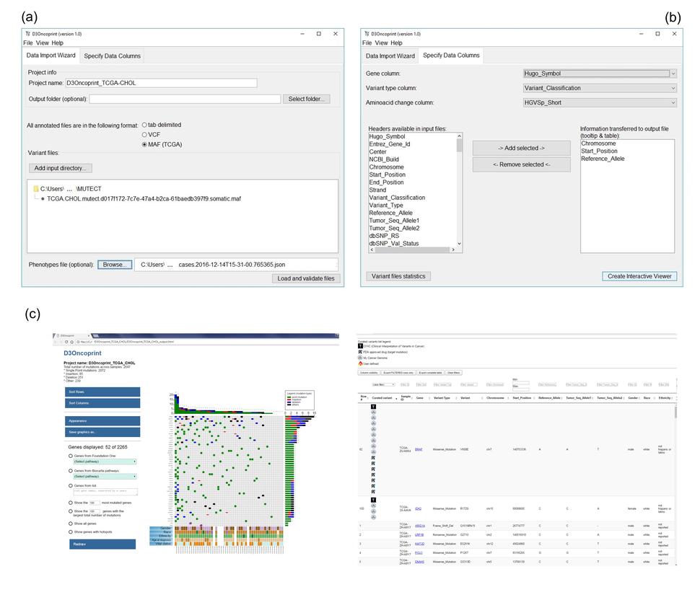
Task: Click D3Oncoprint app icon in left window title bar
Action: click(27, 34)
